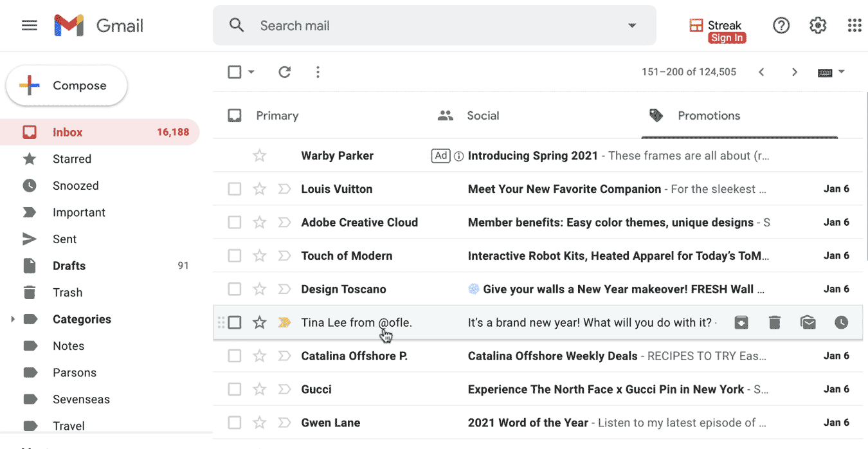Select the Gwen Lane email checkbox
Image resolution: width=868 pixels, height=449 pixels.
(235, 423)
